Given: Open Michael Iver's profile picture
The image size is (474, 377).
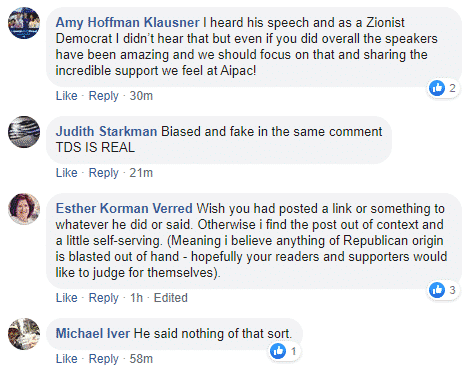Looking at the screenshot, I should (x=24, y=334).
